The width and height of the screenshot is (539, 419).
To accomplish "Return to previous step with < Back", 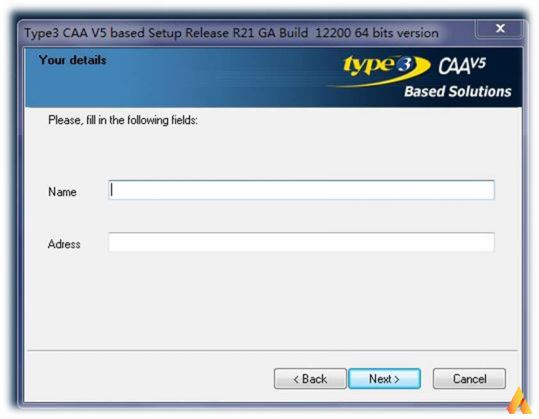I will [310, 379].
